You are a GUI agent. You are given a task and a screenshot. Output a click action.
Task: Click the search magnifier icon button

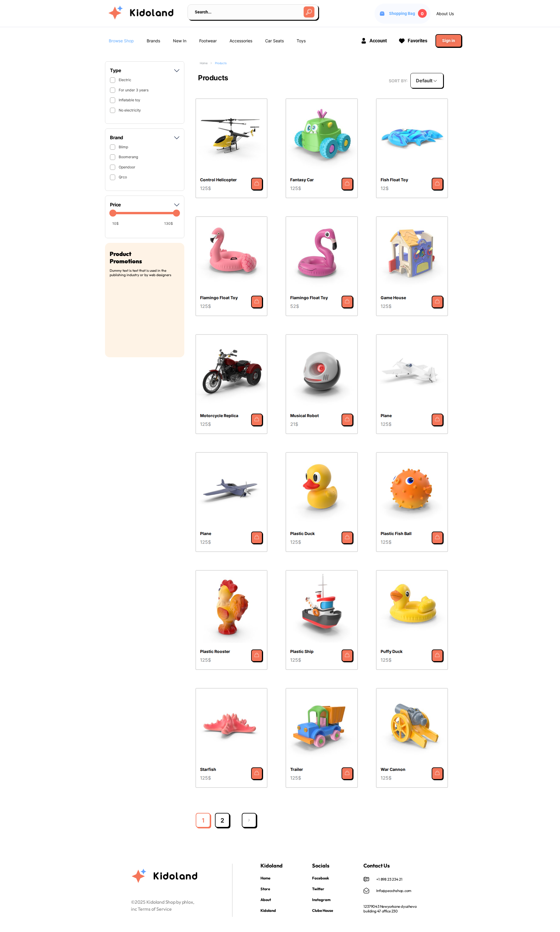tap(309, 12)
